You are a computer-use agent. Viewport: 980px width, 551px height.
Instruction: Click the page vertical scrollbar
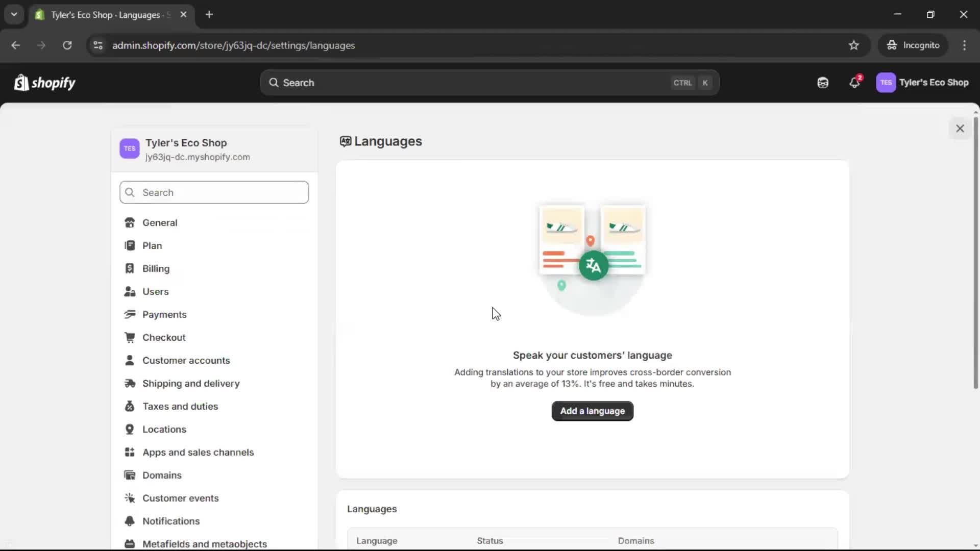click(x=975, y=253)
